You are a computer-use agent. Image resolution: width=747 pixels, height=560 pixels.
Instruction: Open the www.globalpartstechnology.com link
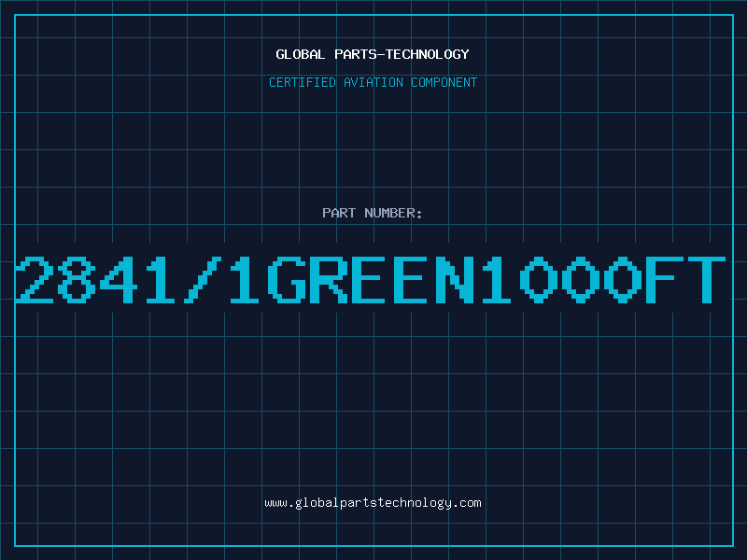click(373, 503)
